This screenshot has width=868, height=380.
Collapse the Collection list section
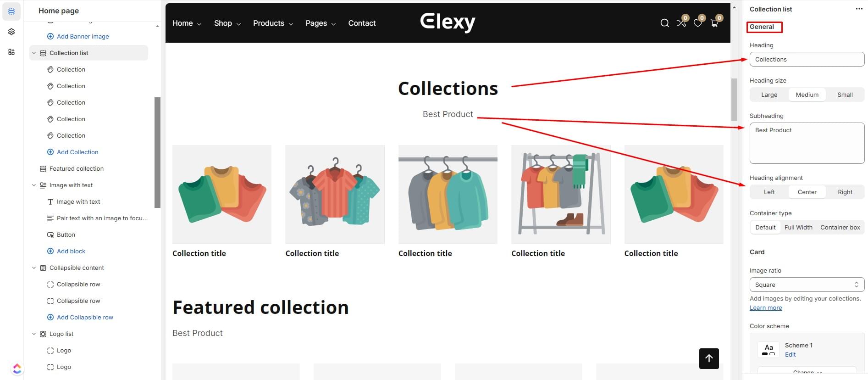tap(33, 53)
